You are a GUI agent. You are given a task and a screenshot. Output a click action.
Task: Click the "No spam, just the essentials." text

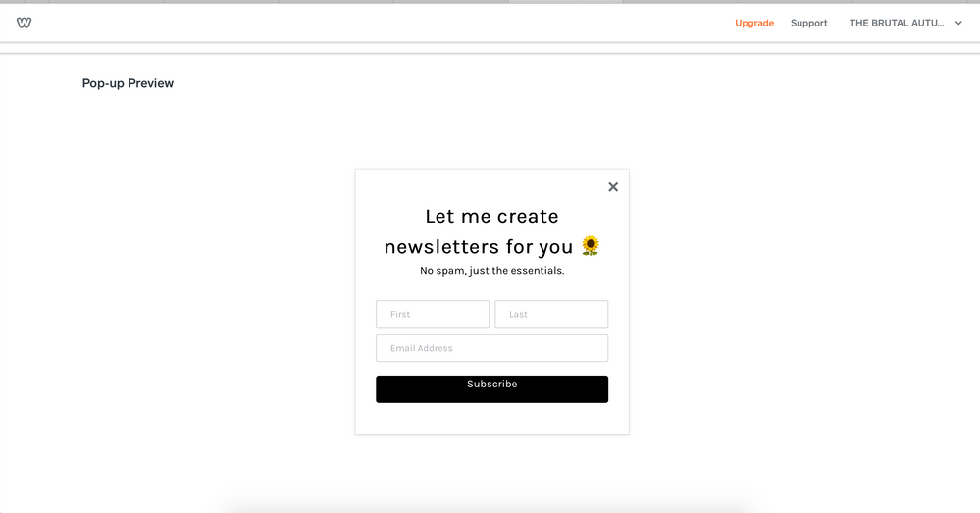[x=491, y=271]
